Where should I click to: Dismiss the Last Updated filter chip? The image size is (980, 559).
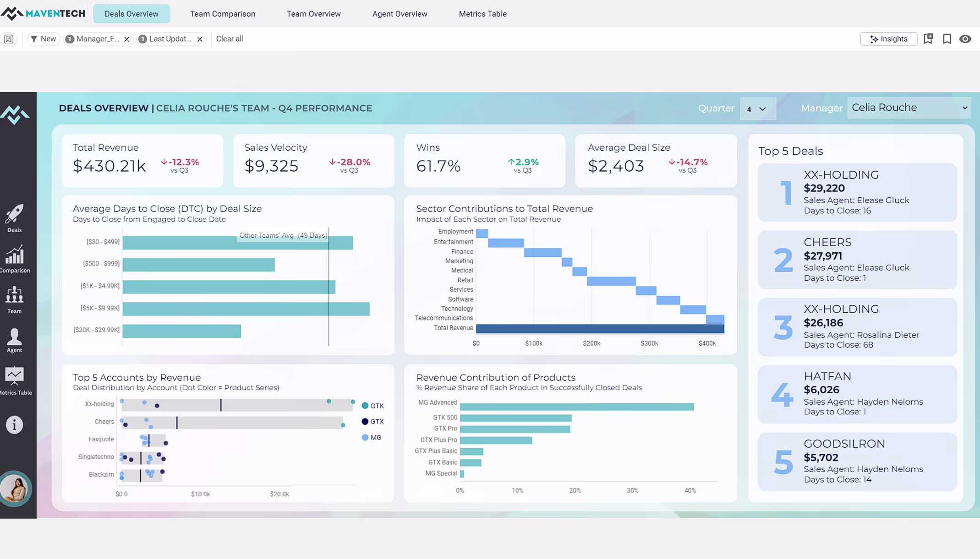point(200,39)
